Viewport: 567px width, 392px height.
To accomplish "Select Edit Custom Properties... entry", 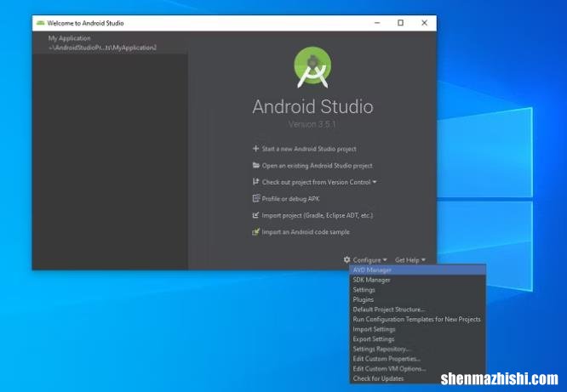I will 418,359.
